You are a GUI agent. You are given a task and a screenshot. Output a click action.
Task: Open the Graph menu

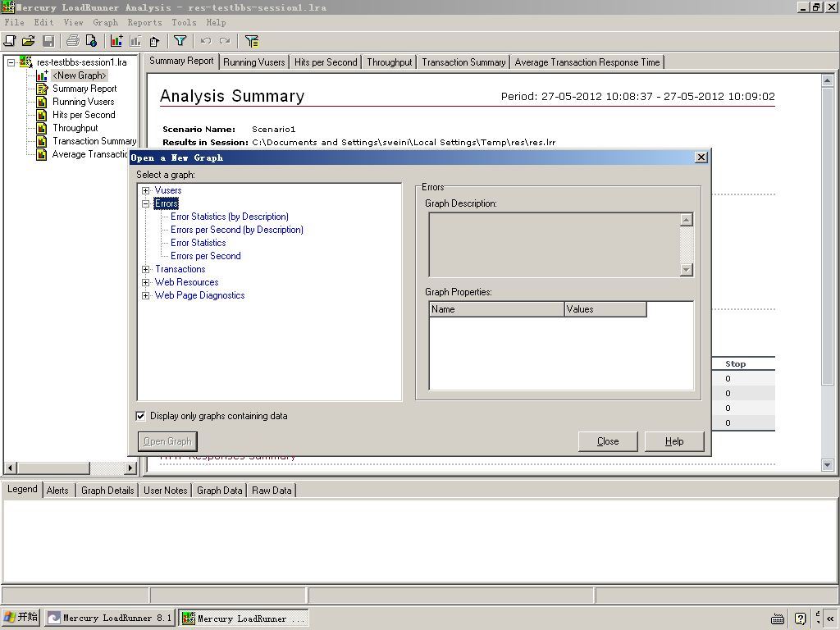click(x=105, y=22)
